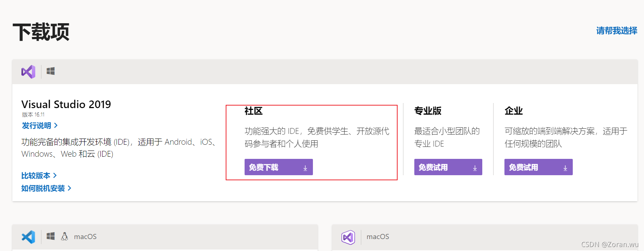Viewport: 644px width, 251px height.
Task: Click the 专业版 edition heading
Action: (428, 111)
